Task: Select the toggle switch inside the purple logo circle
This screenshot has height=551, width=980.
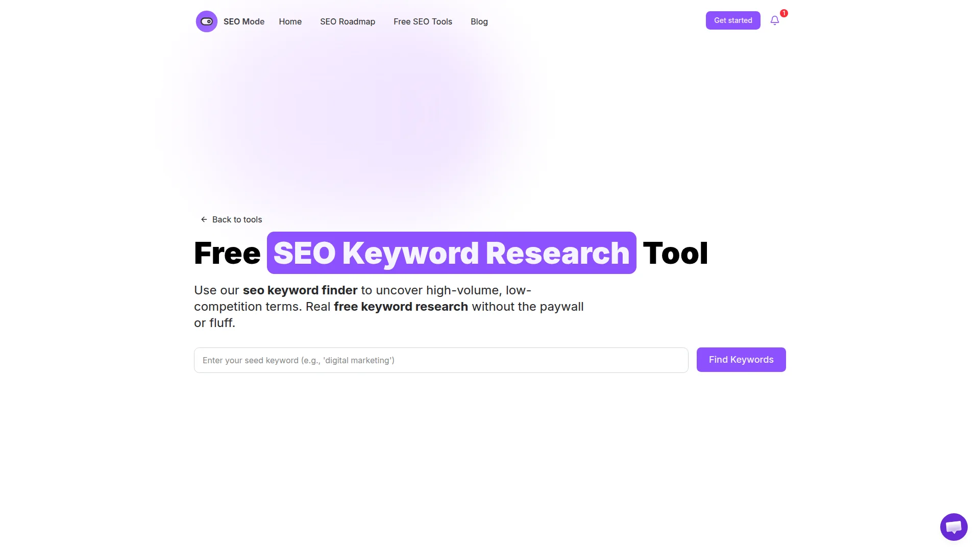Action: (x=206, y=21)
